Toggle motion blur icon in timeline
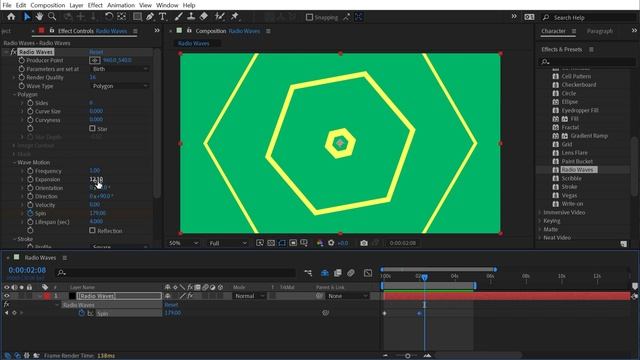Image resolution: width=640 pixels, height=360 pixels. tap(351, 273)
